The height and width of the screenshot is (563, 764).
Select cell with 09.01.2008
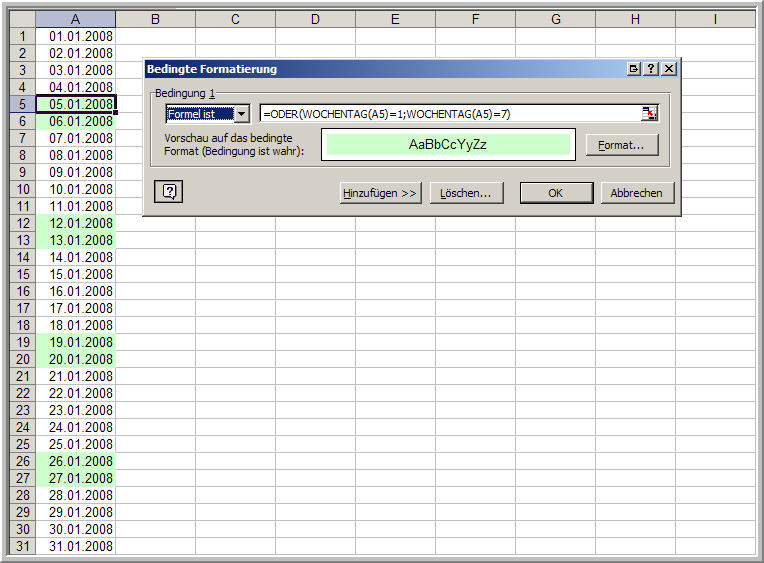(x=76, y=172)
